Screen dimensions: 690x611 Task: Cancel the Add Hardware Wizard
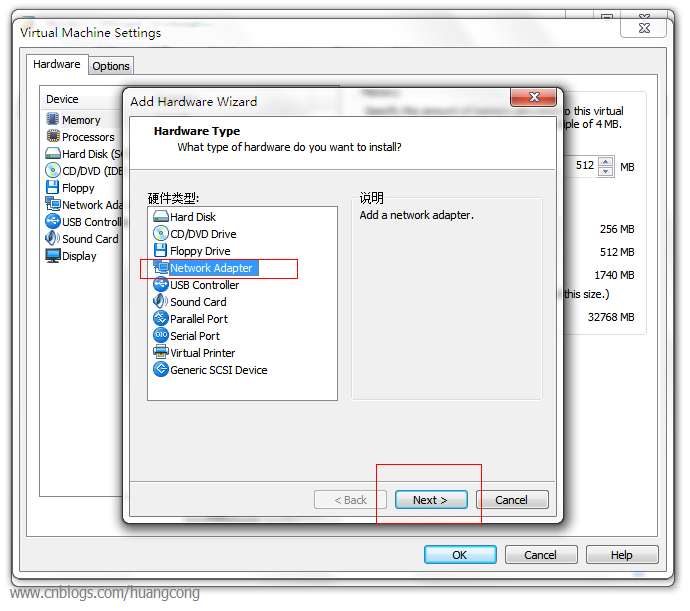[512, 500]
